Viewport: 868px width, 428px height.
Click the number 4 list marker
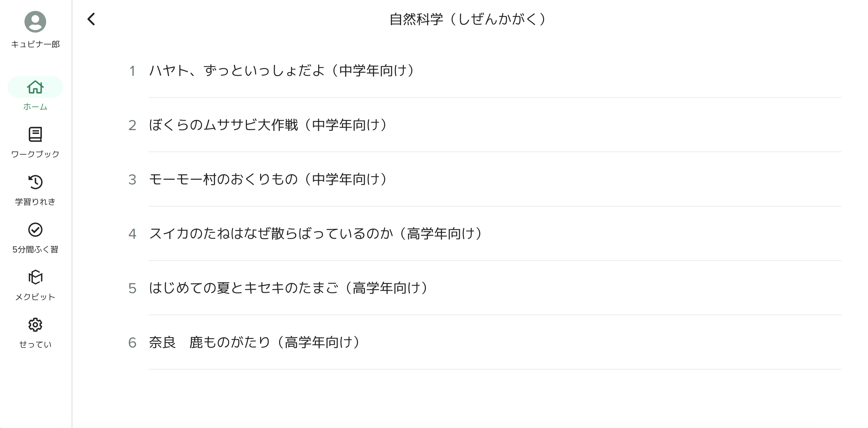point(132,234)
